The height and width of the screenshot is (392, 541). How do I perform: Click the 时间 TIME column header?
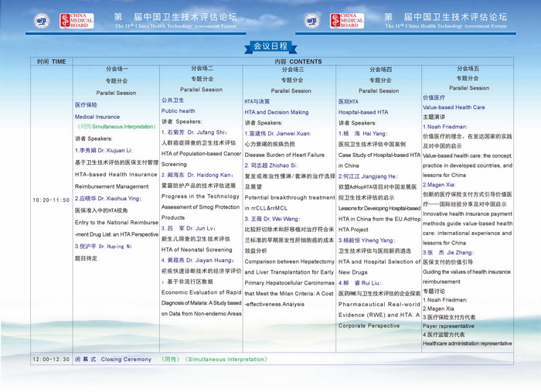[x=52, y=62]
